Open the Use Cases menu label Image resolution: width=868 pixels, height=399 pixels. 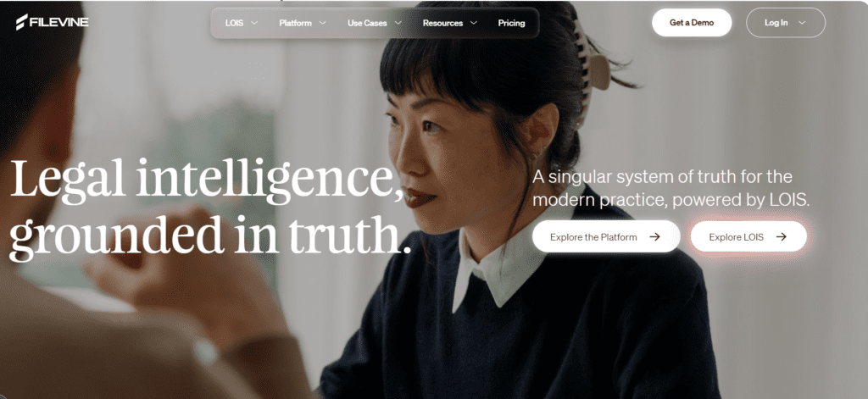click(x=367, y=23)
